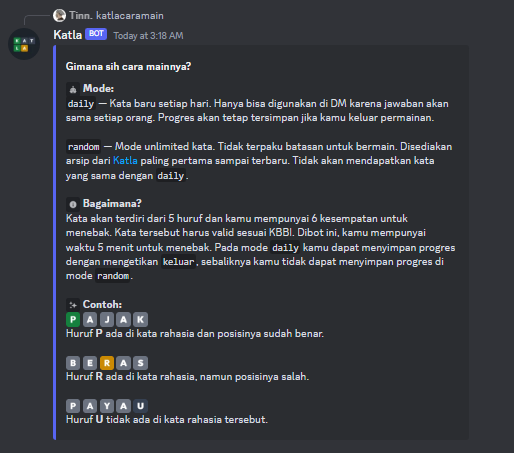Click the random code tag under Mode

click(x=83, y=147)
